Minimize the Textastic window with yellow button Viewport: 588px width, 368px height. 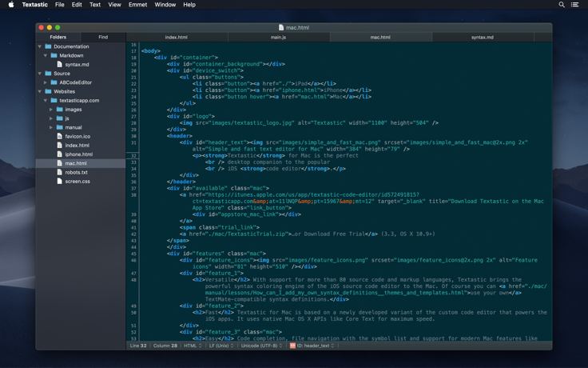pyautogui.click(x=49, y=27)
